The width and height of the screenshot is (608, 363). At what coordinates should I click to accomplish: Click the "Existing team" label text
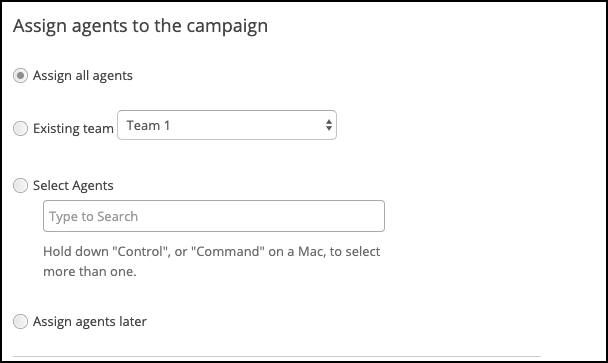pyautogui.click(x=73, y=128)
